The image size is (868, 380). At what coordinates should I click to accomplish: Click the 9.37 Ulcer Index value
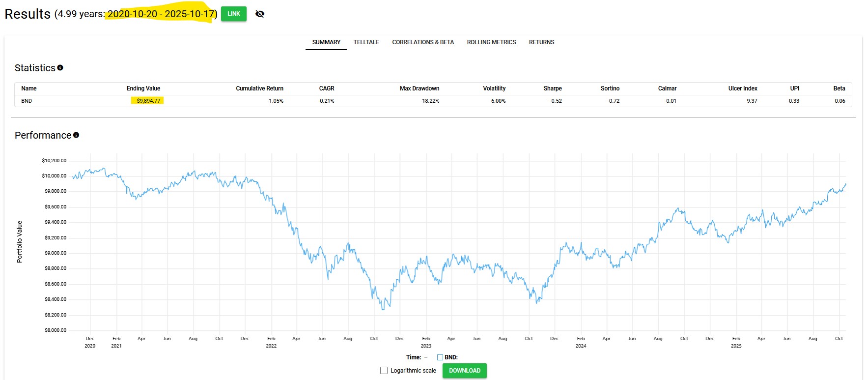click(x=752, y=101)
